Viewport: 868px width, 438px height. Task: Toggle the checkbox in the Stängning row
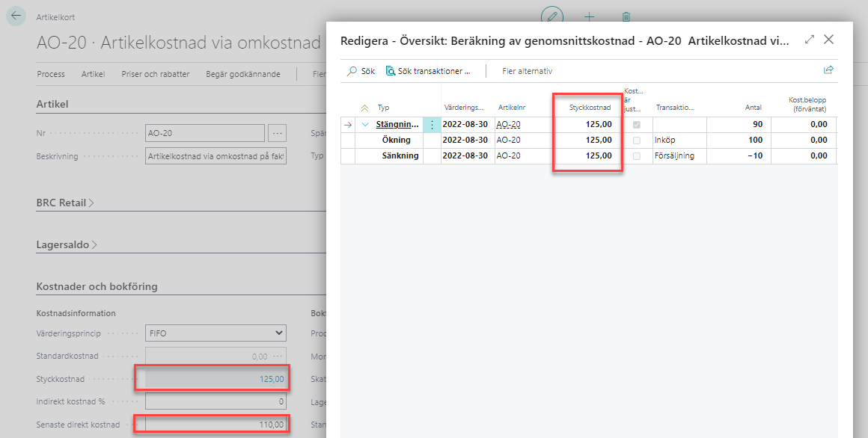(x=637, y=125)
